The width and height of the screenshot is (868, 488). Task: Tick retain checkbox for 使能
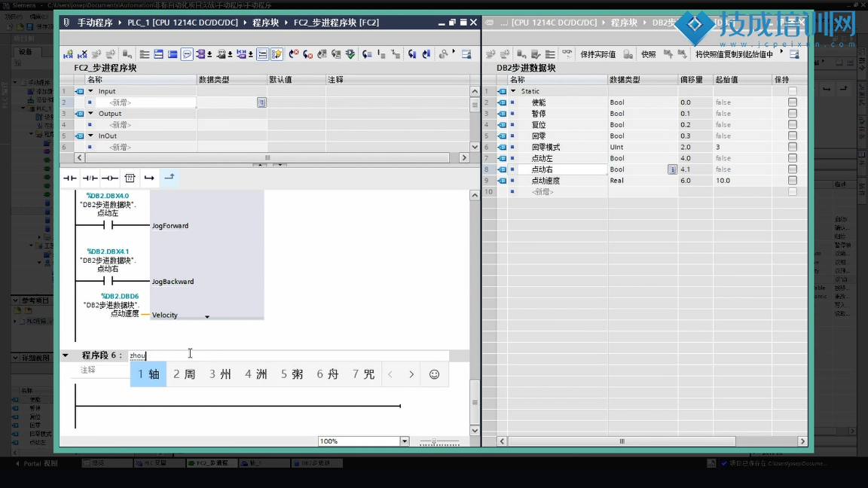[793, 102]
